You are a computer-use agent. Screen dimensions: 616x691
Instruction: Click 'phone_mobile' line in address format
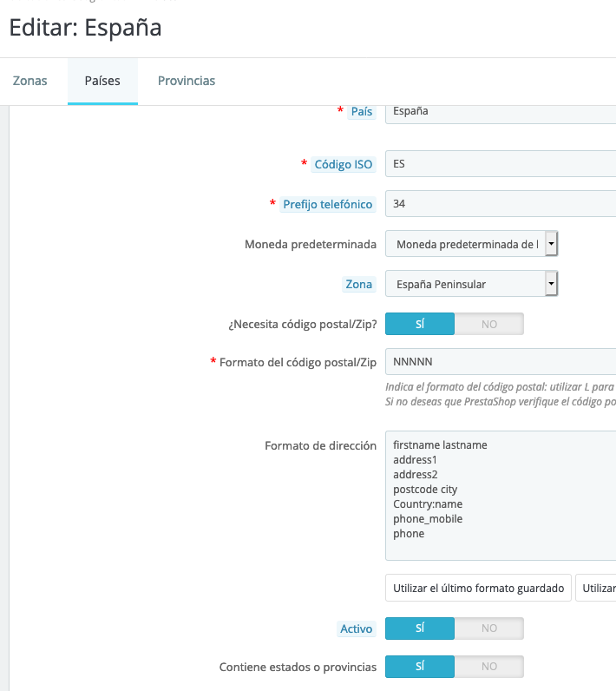coord(428,519)
